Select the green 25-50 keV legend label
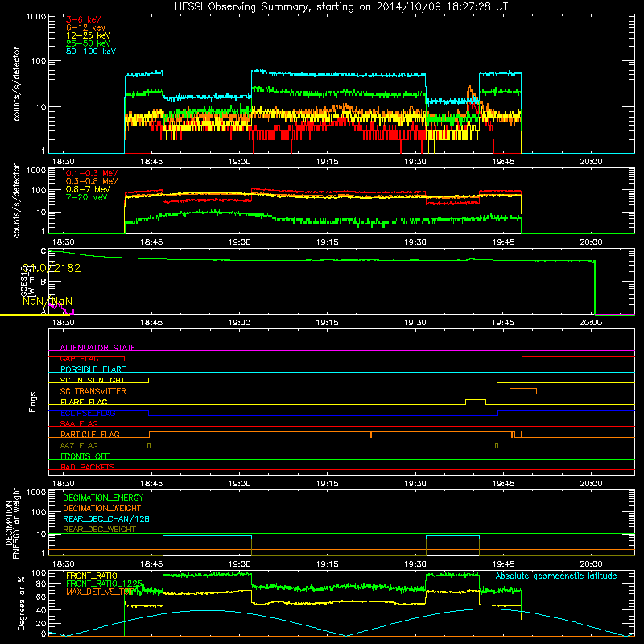644x644 pixels. (88, 43)
